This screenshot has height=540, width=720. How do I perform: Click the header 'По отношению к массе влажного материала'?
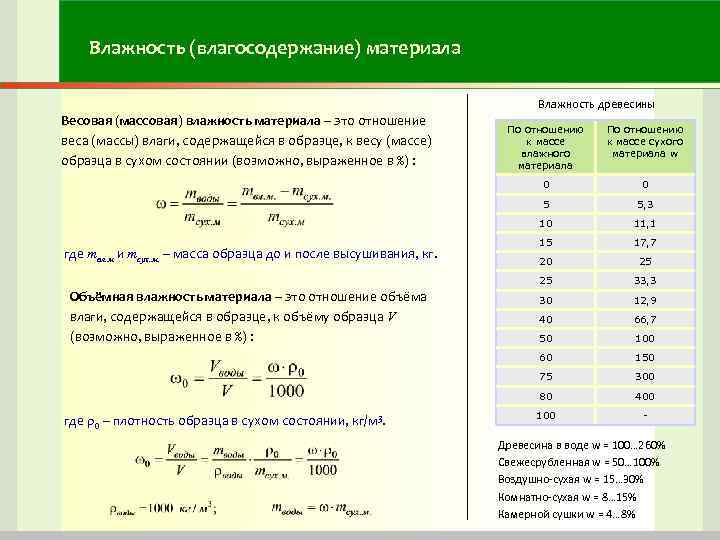(x=545, y=147)
